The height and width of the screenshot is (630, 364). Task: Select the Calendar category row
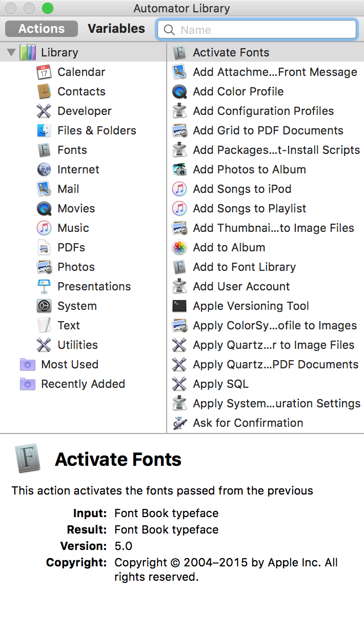pyautogui.click(x=83, y=72)
